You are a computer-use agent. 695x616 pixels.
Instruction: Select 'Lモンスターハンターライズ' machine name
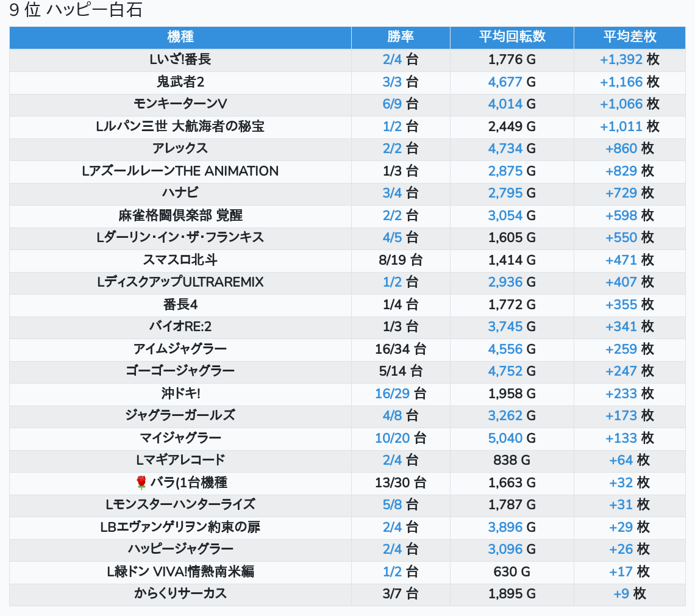click(180, 504)
